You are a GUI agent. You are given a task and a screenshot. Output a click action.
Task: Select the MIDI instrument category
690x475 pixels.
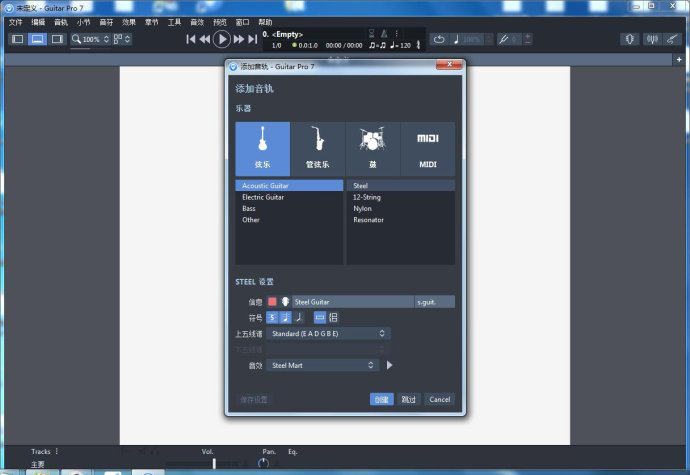[428, 149]
